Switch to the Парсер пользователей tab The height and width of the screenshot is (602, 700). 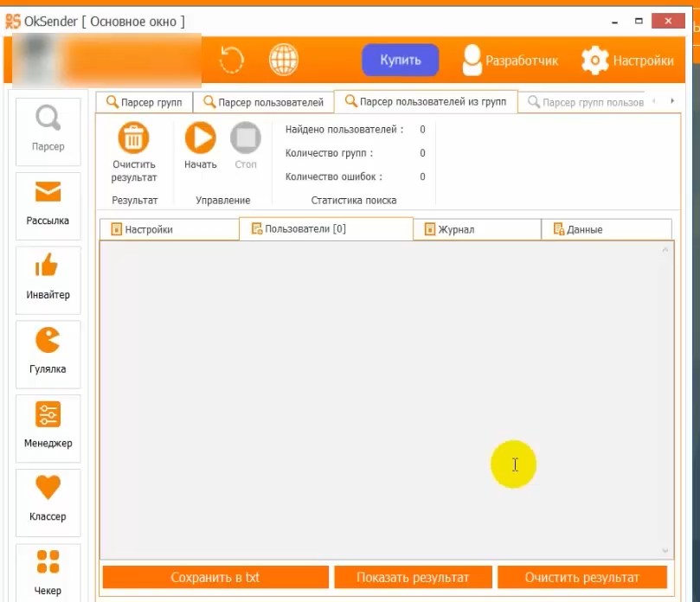(x=263, y=102)
